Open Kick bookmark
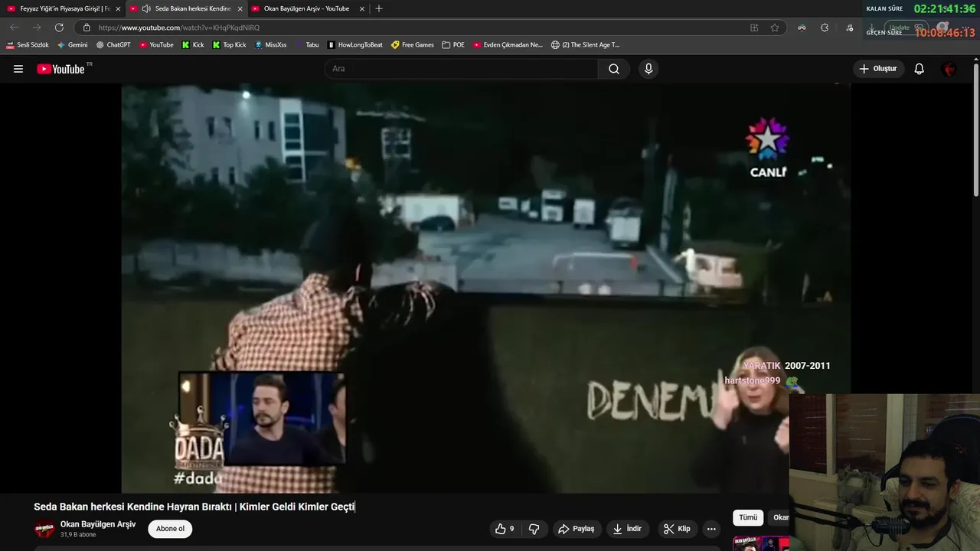The height and width of the screenshot is (551, 980). coord(193,44)
